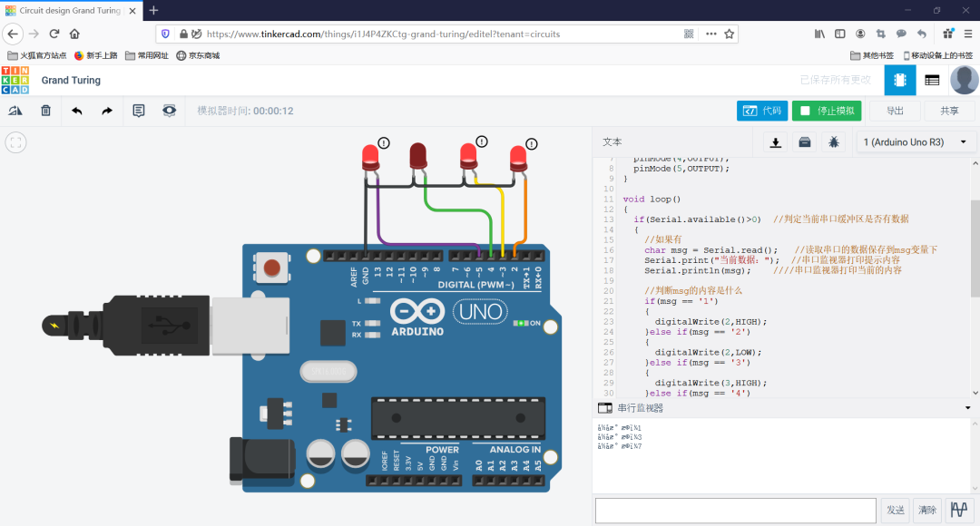Undo the last action

click(76, 111)
